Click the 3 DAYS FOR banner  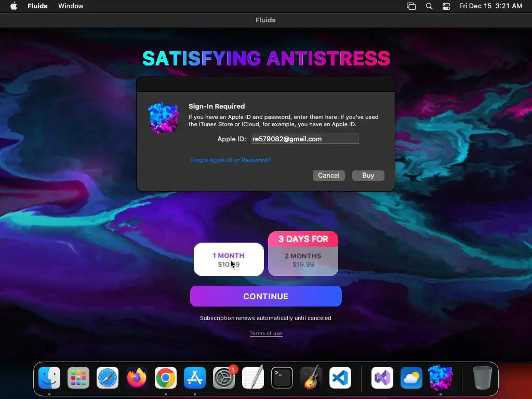coord(303,239)
